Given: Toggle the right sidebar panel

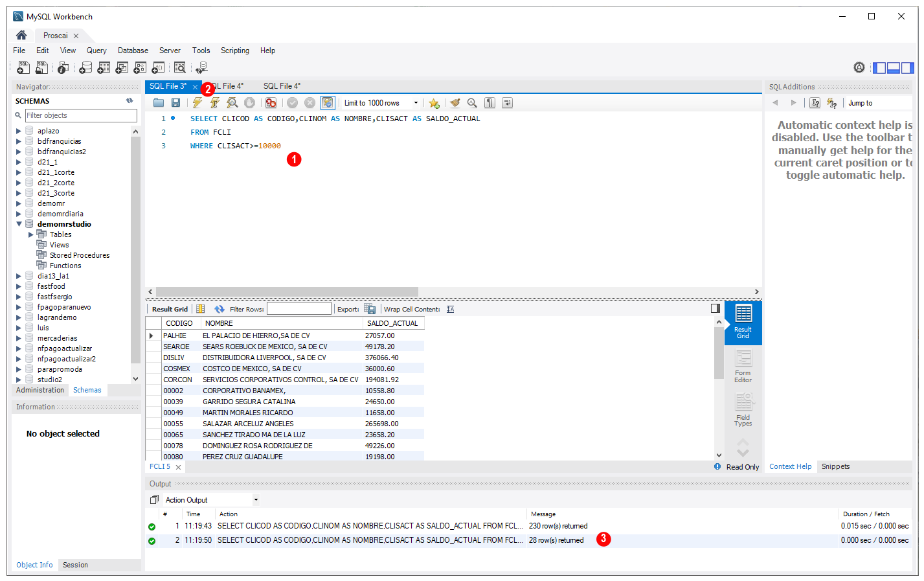Looking at the screenshot, I should coord(908,67).
